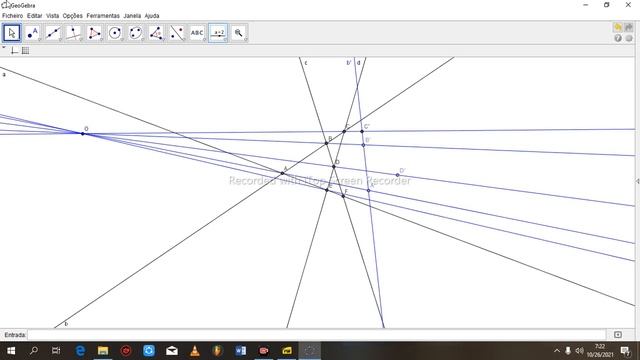Open the Ficheiro menu
The width and height of the screenshot is (640, 360).
(13, 16)
